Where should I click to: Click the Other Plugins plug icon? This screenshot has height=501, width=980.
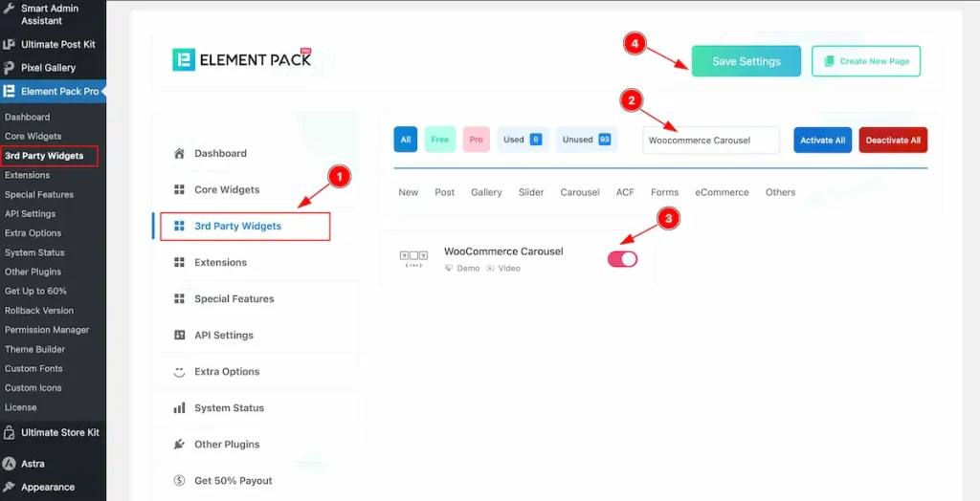click(179, 445)
